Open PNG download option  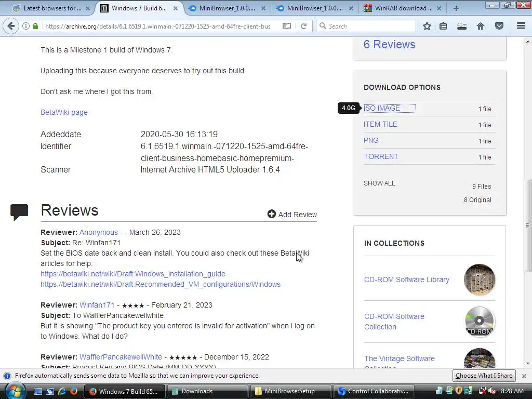371,140
